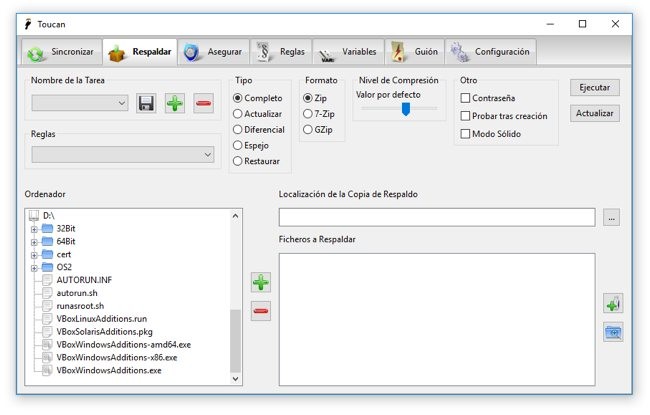Add selected file to backup list

[x=261, y=282]
